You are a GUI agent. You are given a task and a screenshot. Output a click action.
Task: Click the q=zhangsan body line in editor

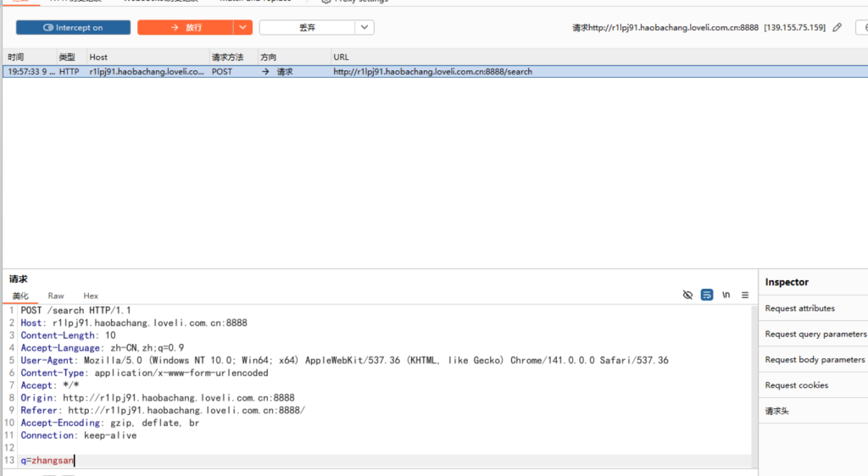point(47,461)
